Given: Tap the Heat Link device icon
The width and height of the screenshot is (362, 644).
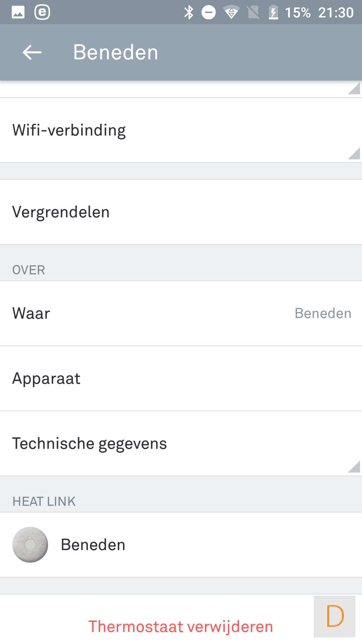Looking at the screenshot, I should [x=30, y=544].
